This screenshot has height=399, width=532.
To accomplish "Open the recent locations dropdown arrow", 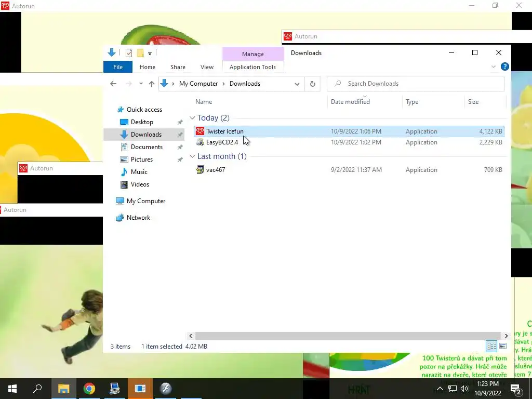I will click(x=141, y=84).
